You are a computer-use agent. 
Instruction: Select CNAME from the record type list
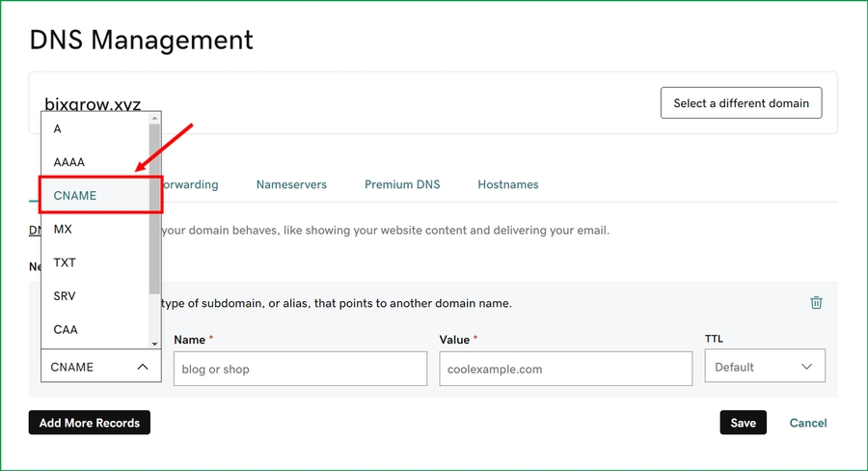coord(75,196)
